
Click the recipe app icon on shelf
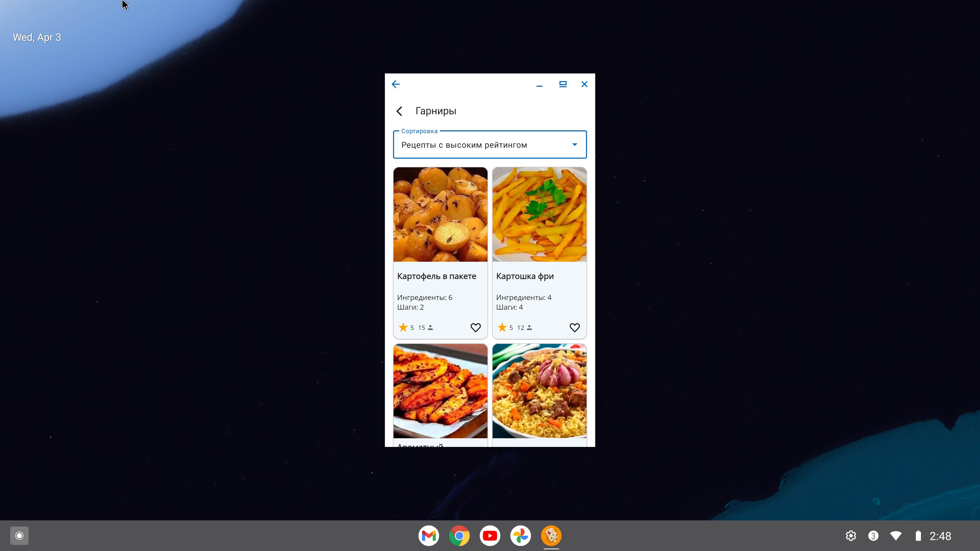[x=551, y=535]
